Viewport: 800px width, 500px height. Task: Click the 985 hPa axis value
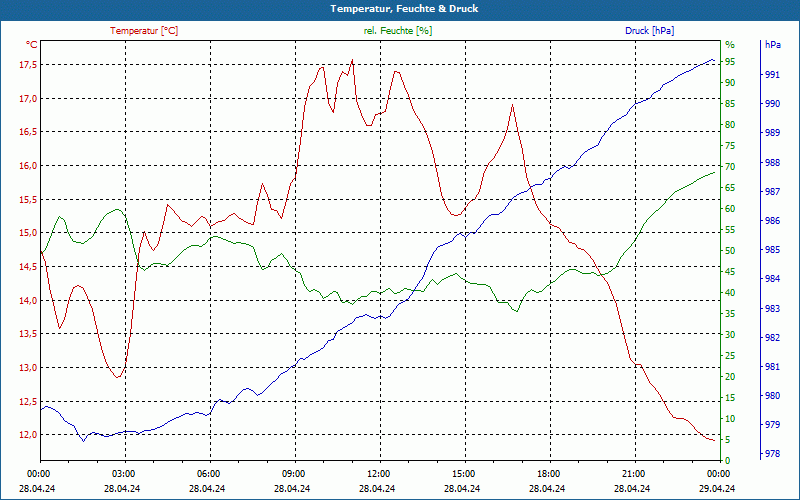(772, 250)
